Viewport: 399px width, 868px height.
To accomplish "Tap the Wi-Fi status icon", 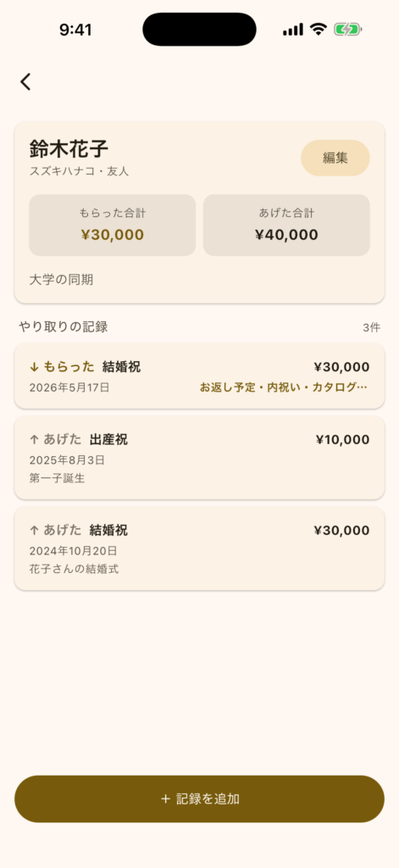I will (319, 30).
